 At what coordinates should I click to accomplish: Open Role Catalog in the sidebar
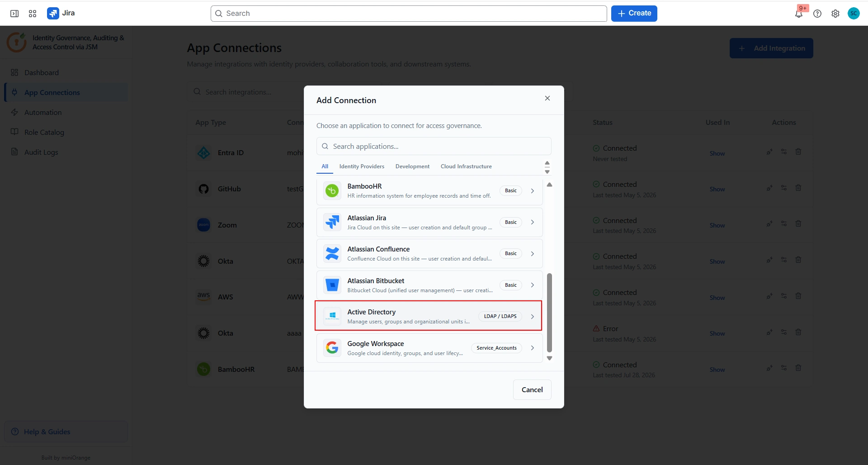point(66,132)
